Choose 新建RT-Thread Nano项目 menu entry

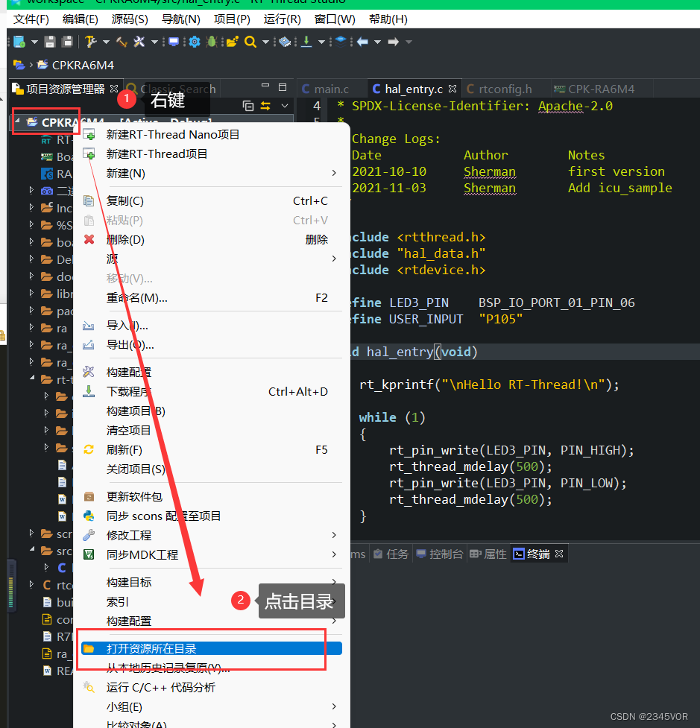tap(173, 135)
